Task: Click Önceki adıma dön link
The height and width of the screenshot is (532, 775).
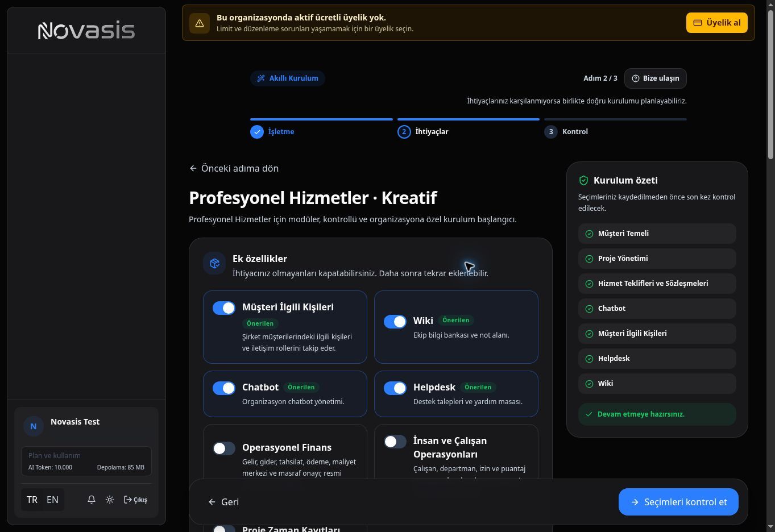Action: [234, 168]
